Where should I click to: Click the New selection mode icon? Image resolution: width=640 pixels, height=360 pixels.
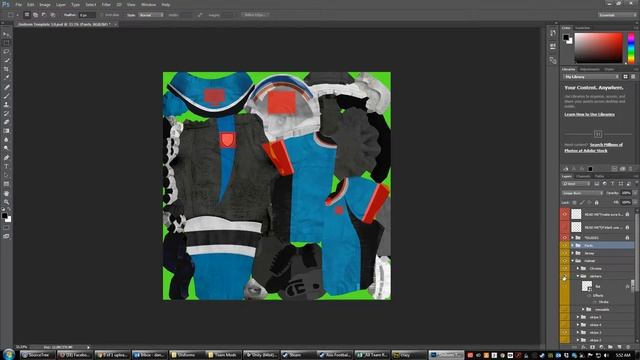point(27,15)
